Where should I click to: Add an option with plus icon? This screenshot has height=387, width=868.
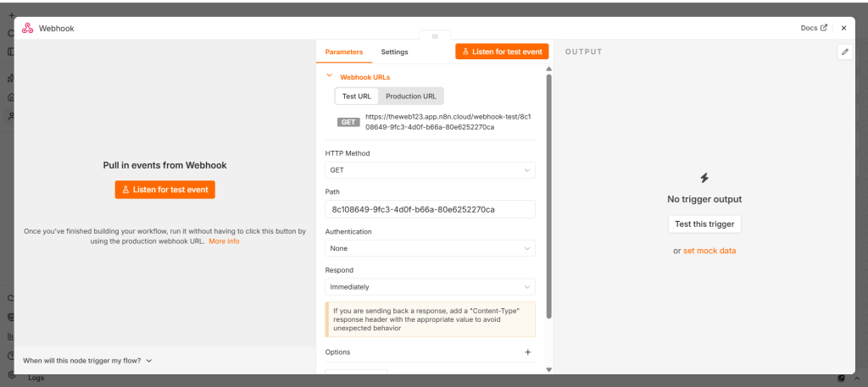click(x=527, y=352)
